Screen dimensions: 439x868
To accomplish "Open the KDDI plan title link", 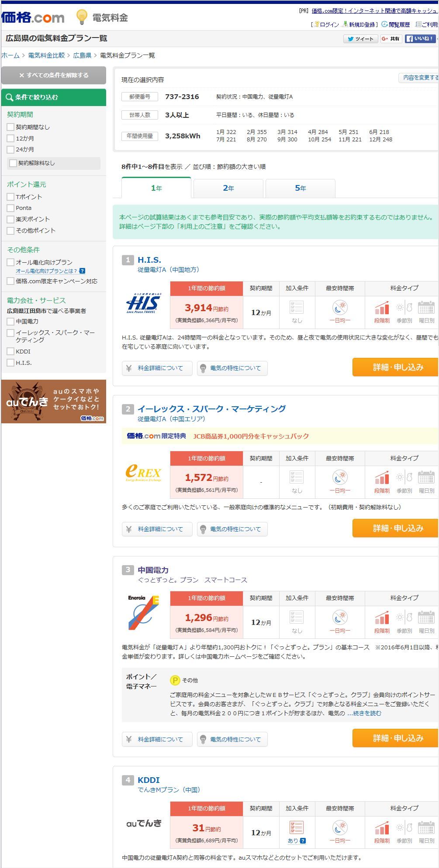I will coord(149,780).
